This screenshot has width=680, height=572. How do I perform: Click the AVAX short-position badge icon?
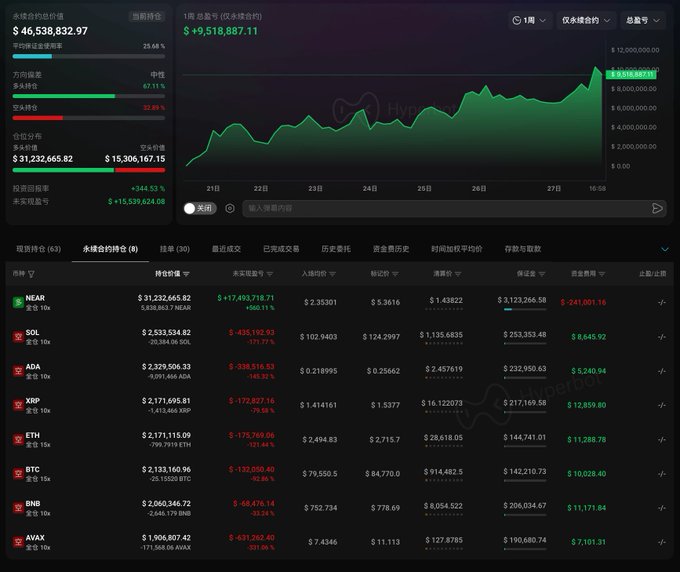pyautogui.click(x=18, y=542)
